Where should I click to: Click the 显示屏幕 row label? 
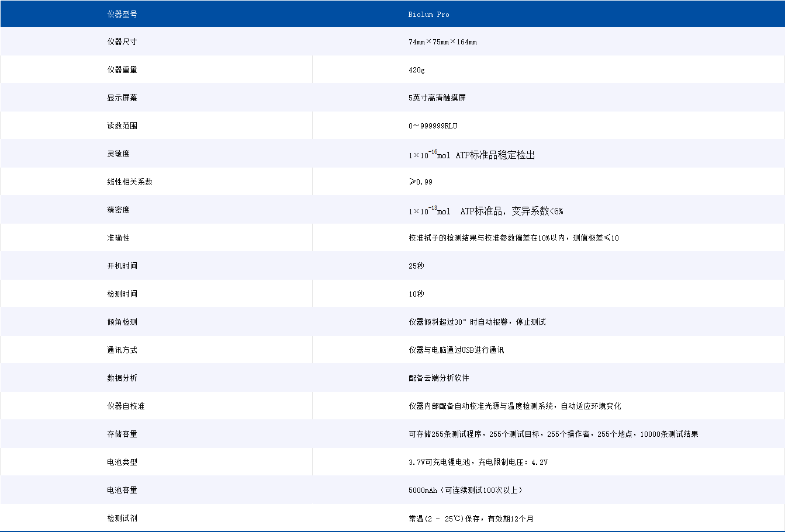tap(121, 97)
